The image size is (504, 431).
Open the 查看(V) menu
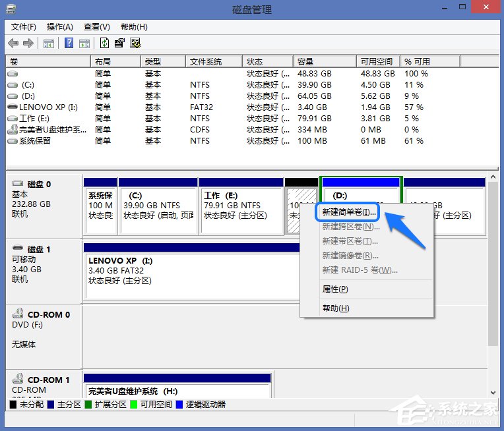point(97,27)
